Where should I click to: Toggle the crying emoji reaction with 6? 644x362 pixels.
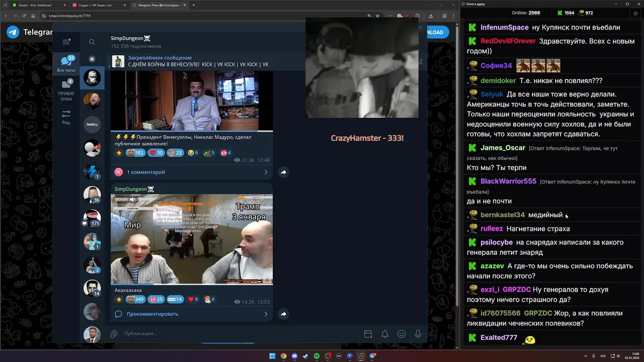(193, 153)
